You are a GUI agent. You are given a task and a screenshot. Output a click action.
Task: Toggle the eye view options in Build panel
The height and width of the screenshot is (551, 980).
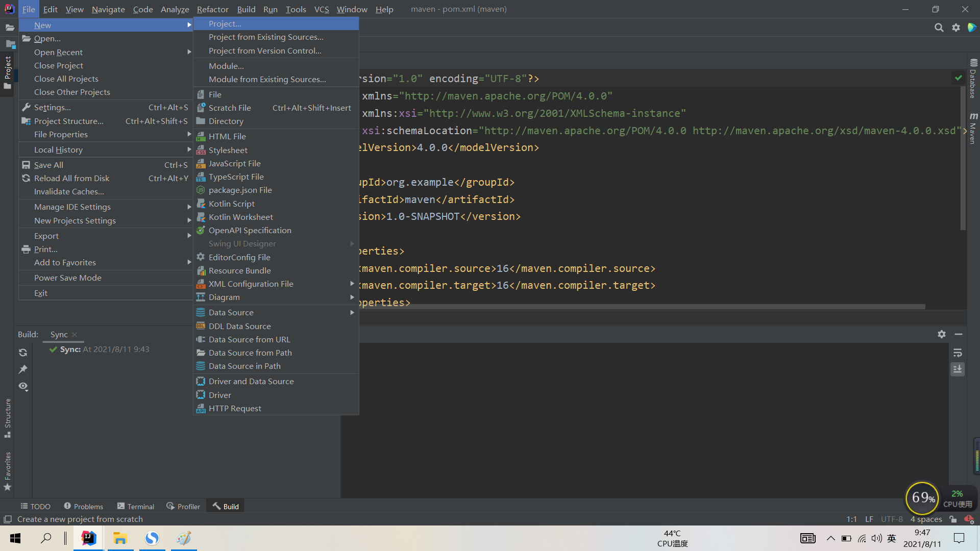tap(23, 386)
